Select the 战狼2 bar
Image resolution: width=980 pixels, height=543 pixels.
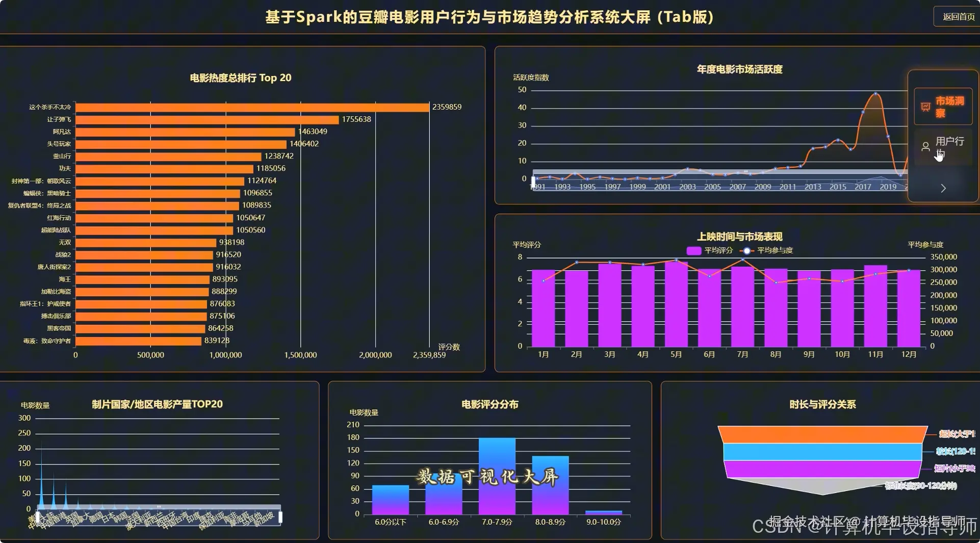[x=144, y=254]
